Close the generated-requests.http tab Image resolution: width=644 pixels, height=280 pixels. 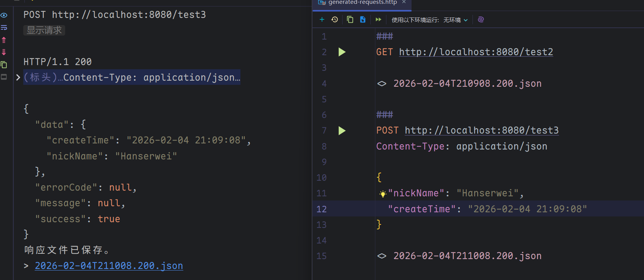pyautogui.click(x=404, y=2)
